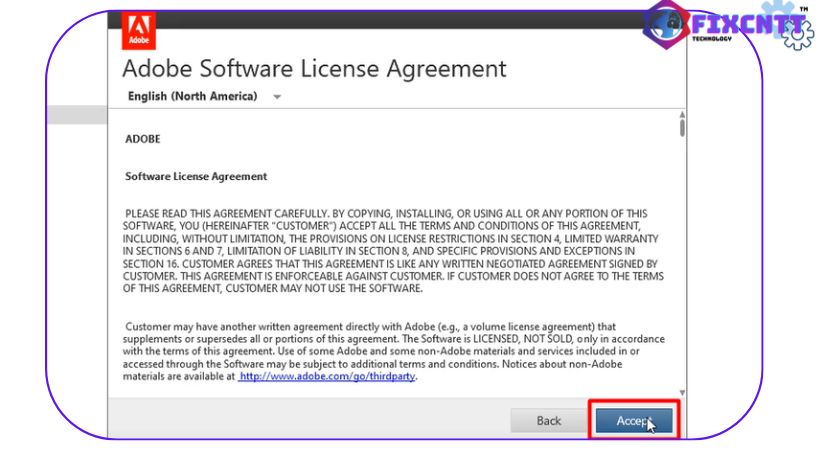Screen dimensions: 820x450
Task: Open the adobe.com/go/thirdparty link
Action: pyautogui.click(x=327, y=376)
